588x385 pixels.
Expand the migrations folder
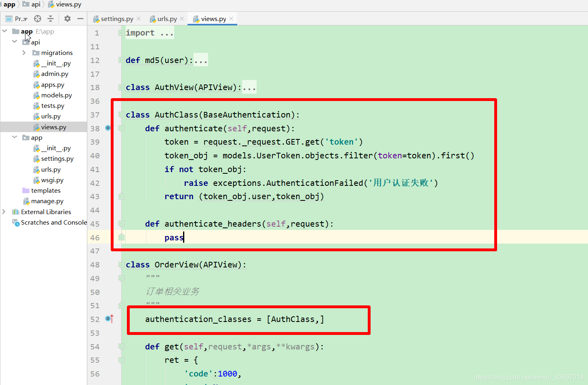coord(24,53)
